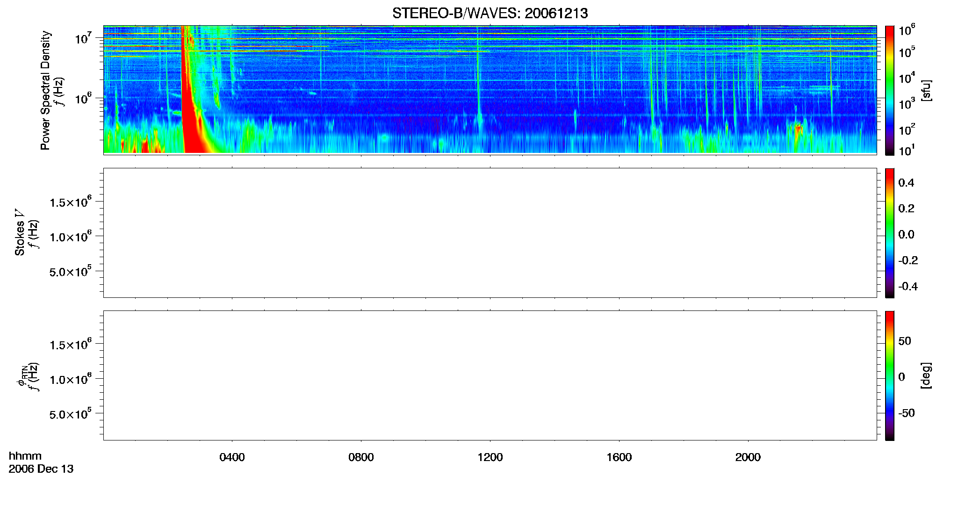Click the 0.4 label on Stokes colorbar
This screenshot has height=505, width=980.
pos(906,183)
